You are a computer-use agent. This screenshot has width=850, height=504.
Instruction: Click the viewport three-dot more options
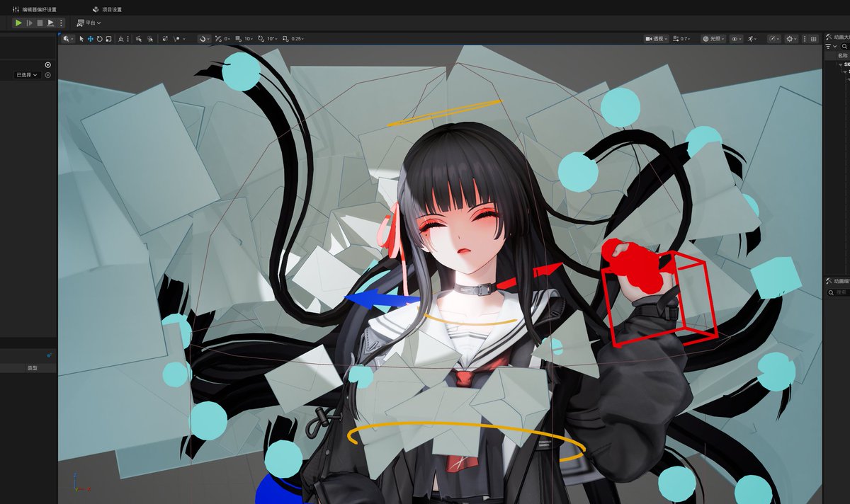(x=805, y=39)
